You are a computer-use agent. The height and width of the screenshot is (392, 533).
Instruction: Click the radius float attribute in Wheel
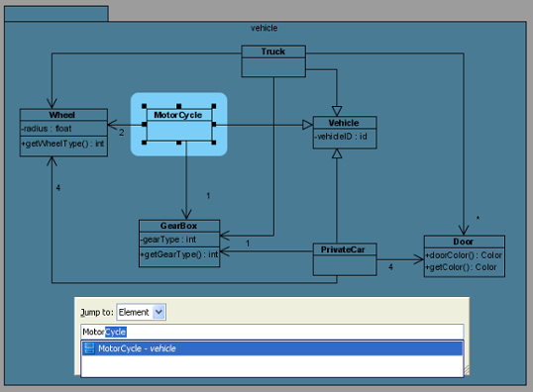pyautogui.click(x=47, y=129)
